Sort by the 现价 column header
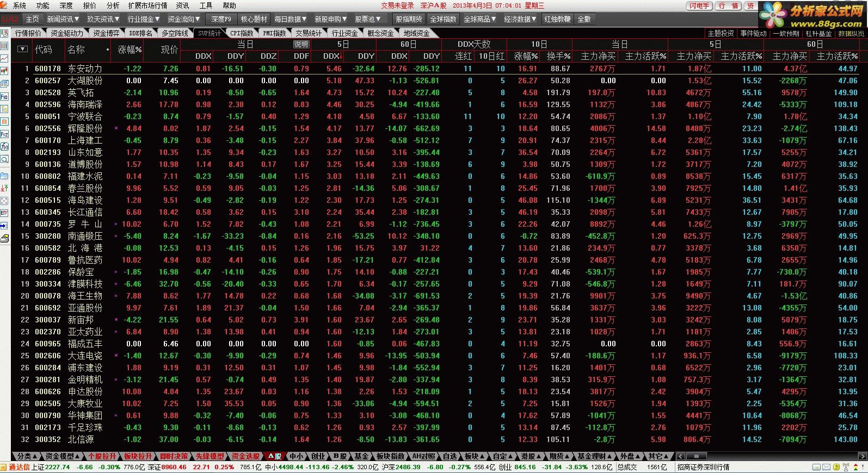 [169, 49]
